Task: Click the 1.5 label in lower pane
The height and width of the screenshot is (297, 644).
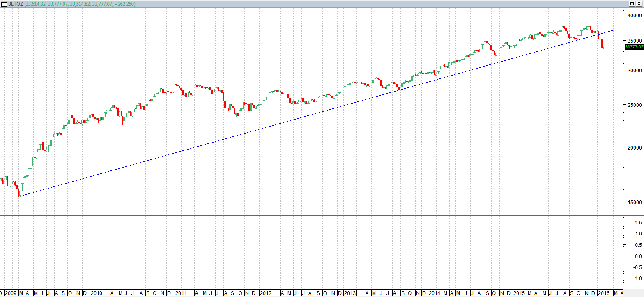Action: 638,222
